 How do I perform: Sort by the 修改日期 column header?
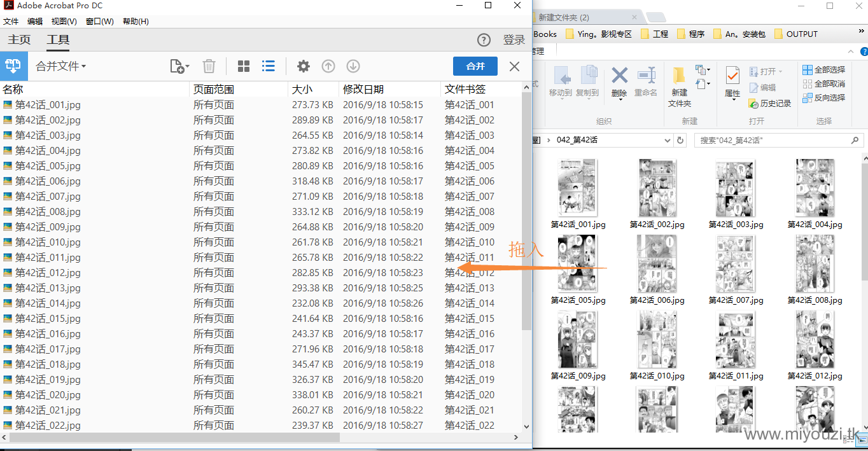tap(390, 89)
